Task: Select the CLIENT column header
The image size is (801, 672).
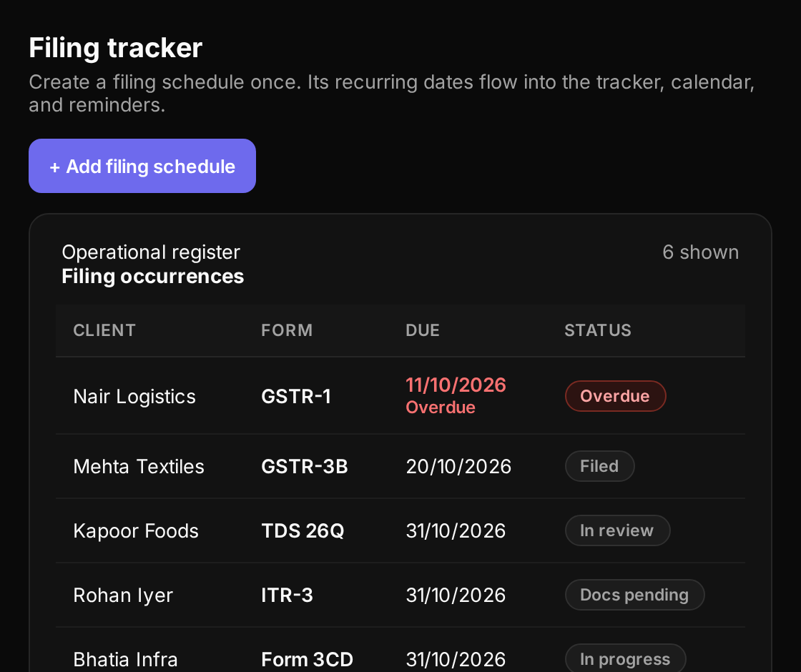Action: pos(104,330)
